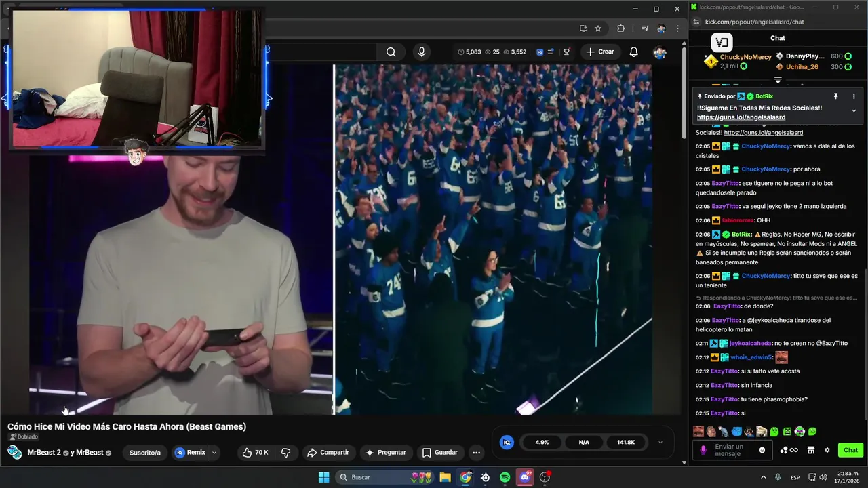
Task: Insert the blue cat emote in chat
Action: click(736, 431)
